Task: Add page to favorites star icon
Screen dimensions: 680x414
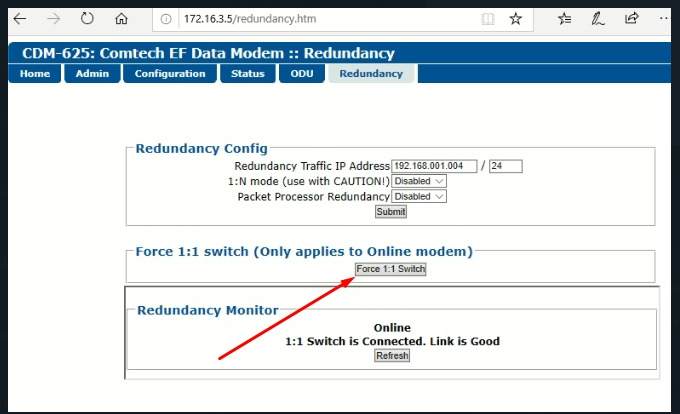Action: (x=515, y=19)
